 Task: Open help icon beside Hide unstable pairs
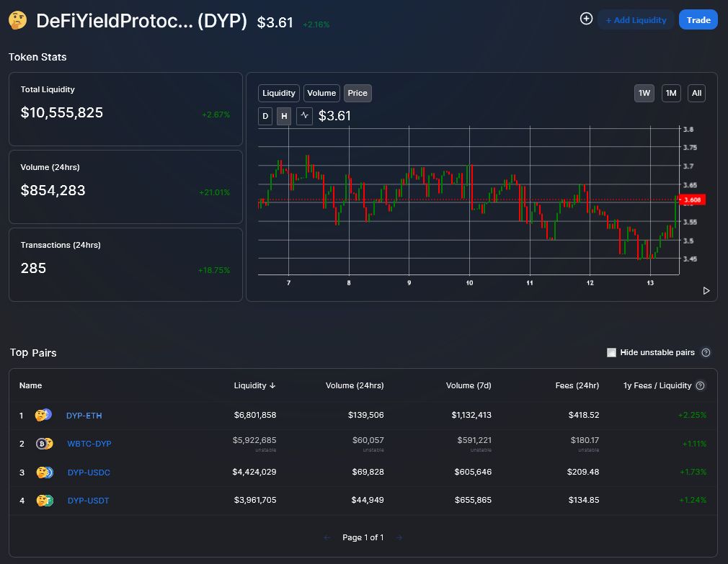click(x=706, y=352)
